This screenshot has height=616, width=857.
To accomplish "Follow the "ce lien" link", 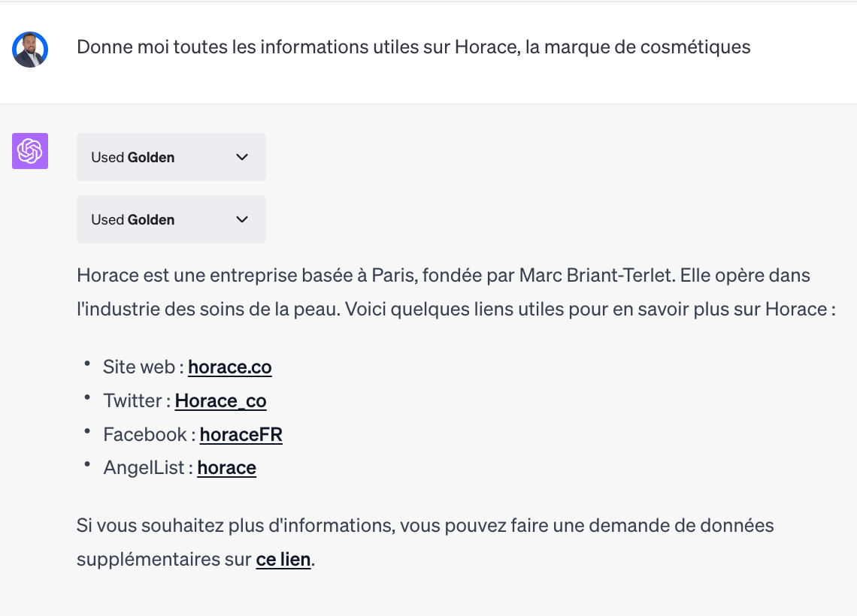I will [x=283, y=560].
